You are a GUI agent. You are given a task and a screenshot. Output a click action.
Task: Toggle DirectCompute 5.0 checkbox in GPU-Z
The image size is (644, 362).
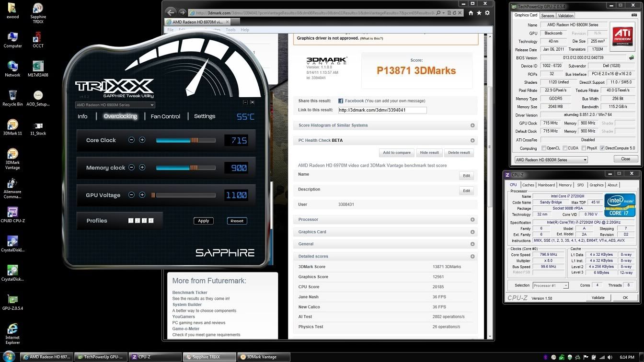(602, 148)
